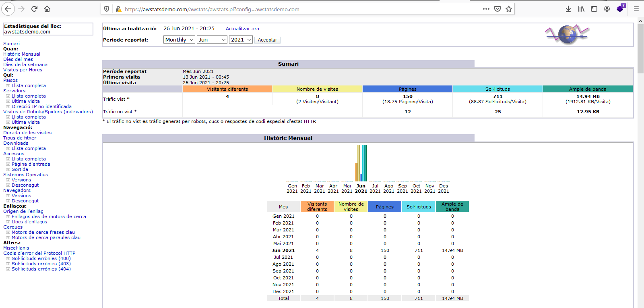Click Actualitzar ara link
Screen dimensions: 644x308
pos(242,29)
